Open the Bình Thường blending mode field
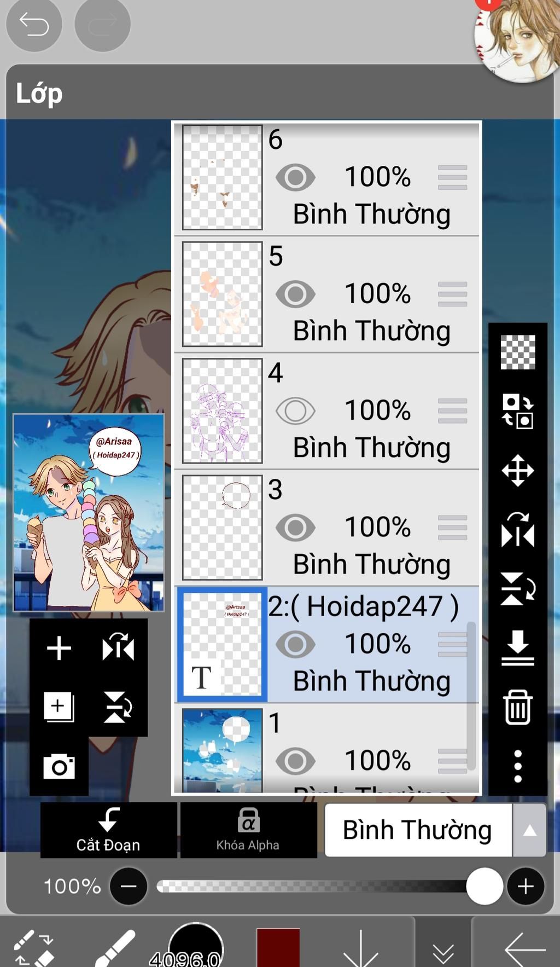 [418, 830]
